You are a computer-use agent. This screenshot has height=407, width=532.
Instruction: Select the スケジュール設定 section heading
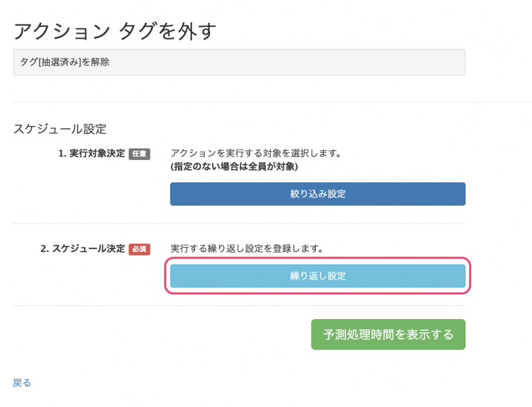coord(60,129)
